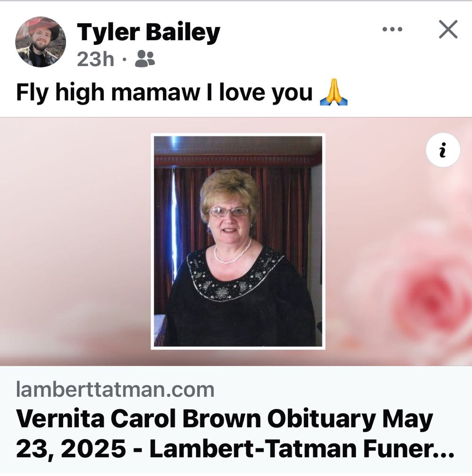Image resolution: width=472 pixels, height=476 pixels.
Task: Open the Vernita Carol Brown Obituary headline
Action: (236, 434)
